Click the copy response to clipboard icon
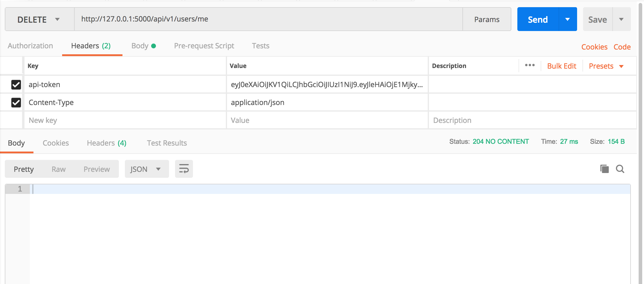Image resolution: width=644 pixels, height=284 pixels. tap(604, 169)
